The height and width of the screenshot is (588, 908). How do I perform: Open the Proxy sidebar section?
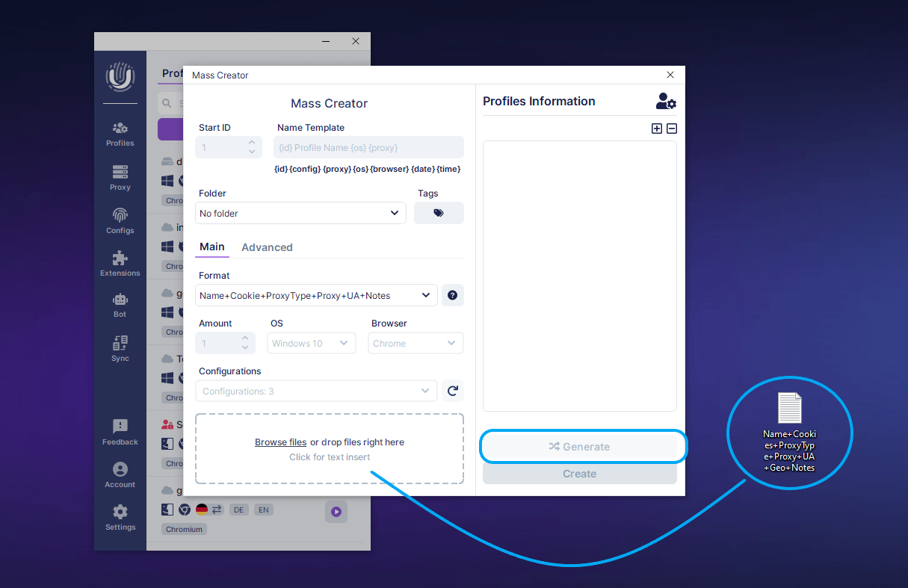[120, 178]
